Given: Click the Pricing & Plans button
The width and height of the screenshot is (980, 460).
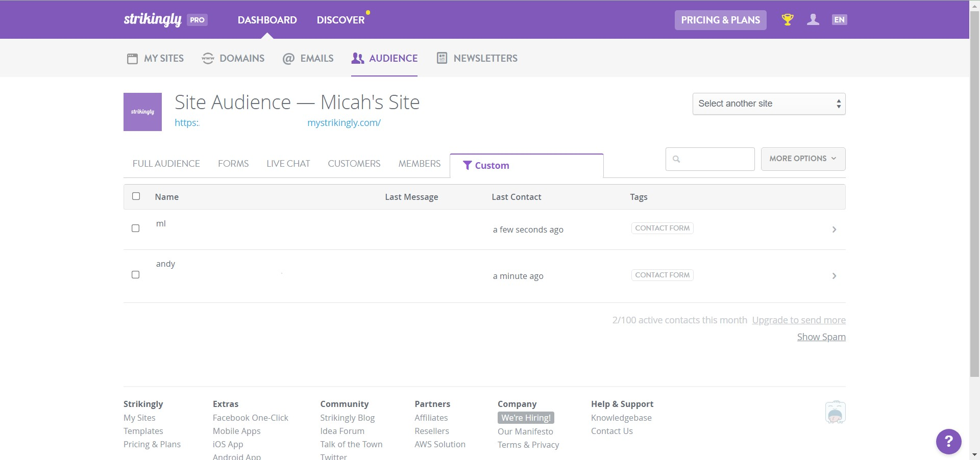Looking at the screenshot, I should tap(720, 20).
